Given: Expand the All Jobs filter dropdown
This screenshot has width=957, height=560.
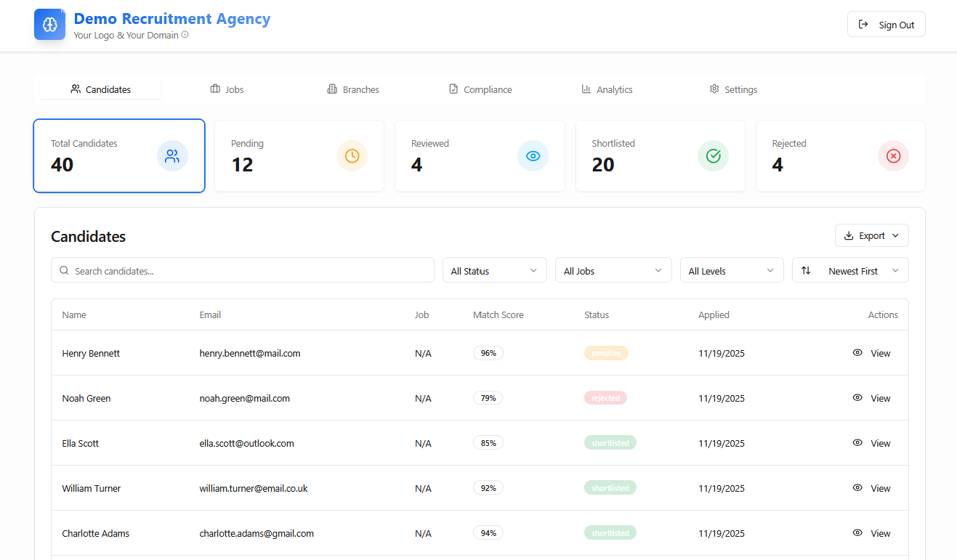Looking at the screenshot, I should click(x=613, y=270).
